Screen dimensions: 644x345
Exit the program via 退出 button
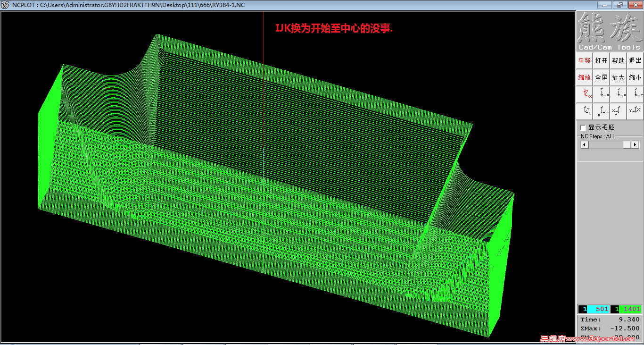[x=635, y=60]
